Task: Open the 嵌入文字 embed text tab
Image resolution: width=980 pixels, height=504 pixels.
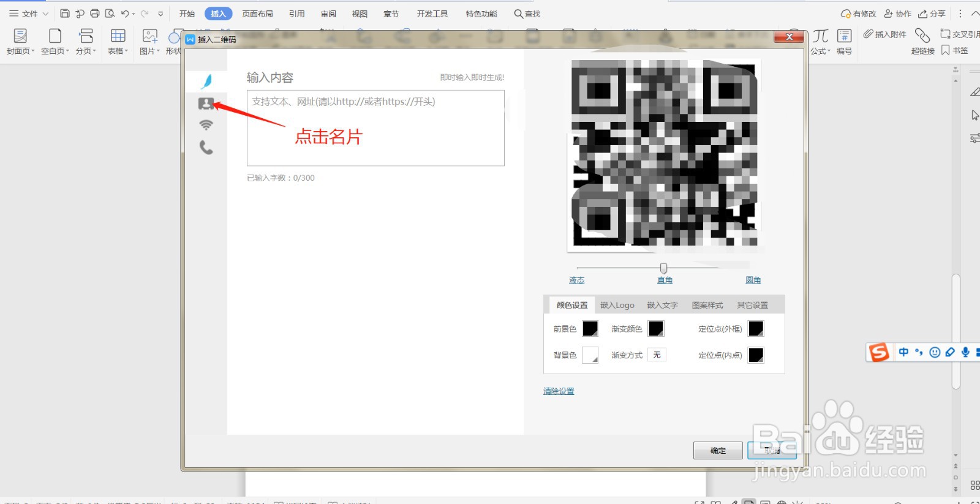Action: (662, 305)
